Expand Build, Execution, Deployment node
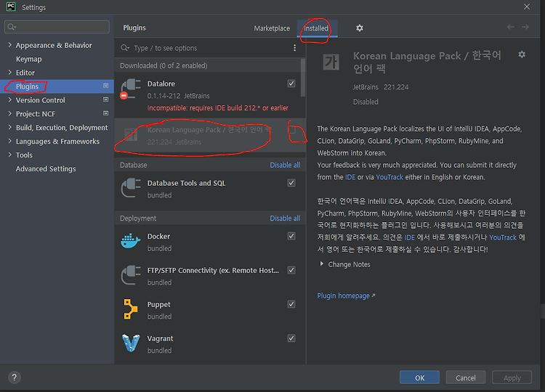The width and height of the screenshot is (545, 392). click(x=9, y=127)
